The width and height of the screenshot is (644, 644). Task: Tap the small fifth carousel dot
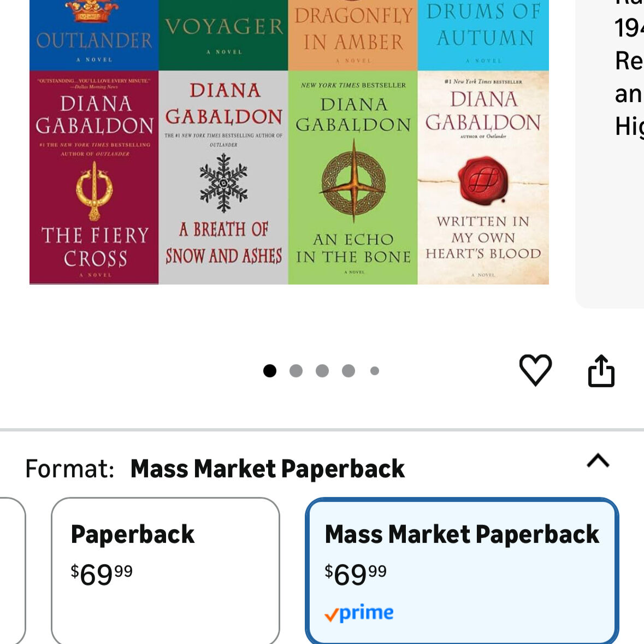coord(375,371)
